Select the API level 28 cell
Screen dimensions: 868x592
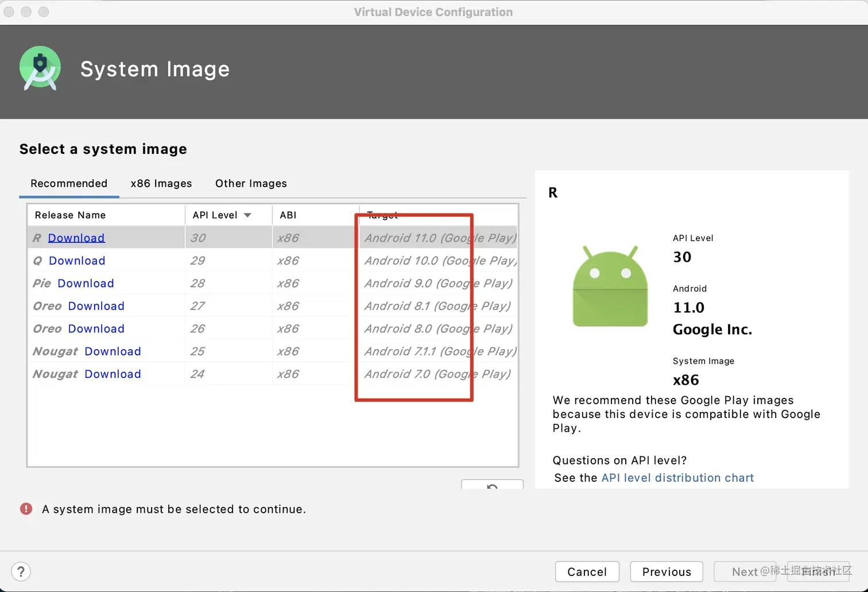pyautogui.click(x=228, y=283)
